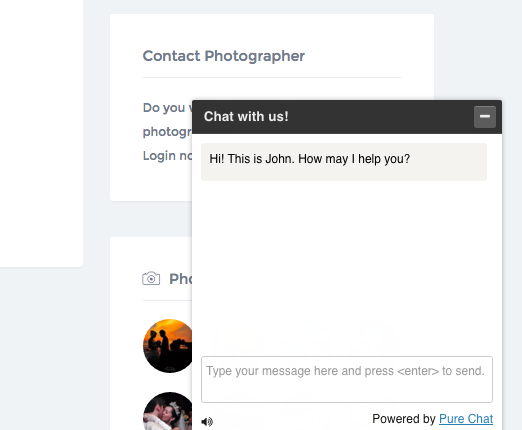This screenshot has height=430, width=522.
Task: Mute chat sounds with the speaker icon
Action: 207,422
